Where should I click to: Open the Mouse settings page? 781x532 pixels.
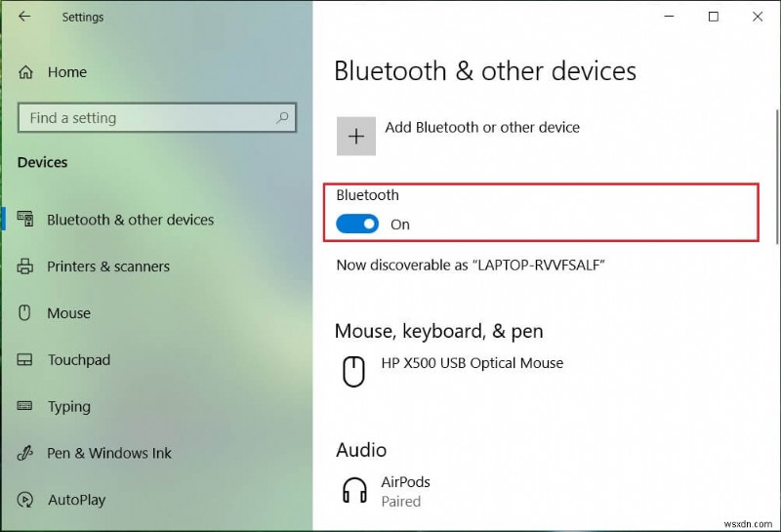tap(68, 313)
